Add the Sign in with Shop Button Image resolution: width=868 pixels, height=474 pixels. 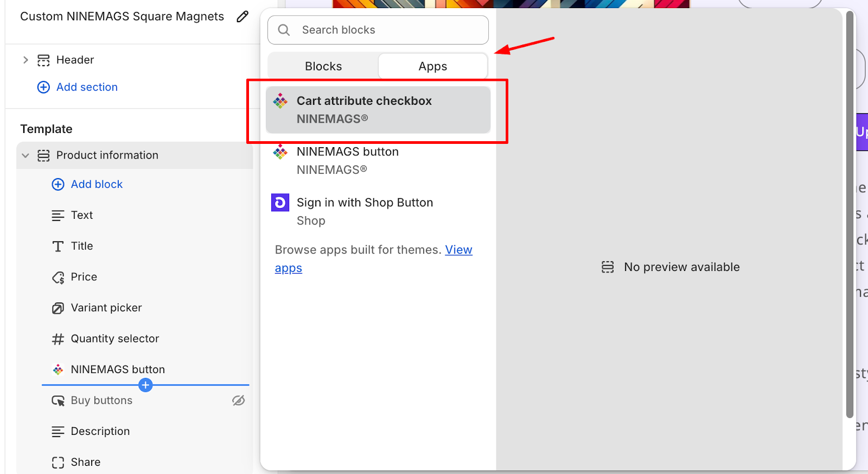378,212
